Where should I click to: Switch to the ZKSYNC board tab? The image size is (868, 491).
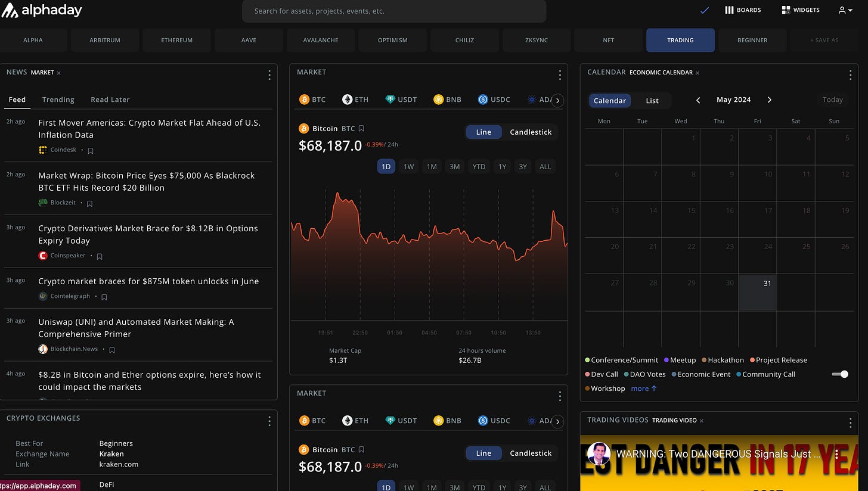[537, 40]
